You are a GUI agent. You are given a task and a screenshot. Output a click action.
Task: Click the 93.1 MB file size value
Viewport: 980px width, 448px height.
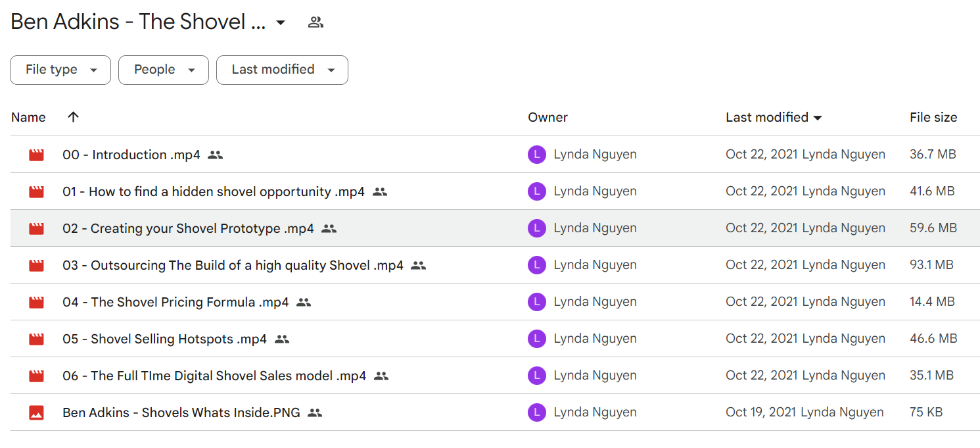coord(931,265)
